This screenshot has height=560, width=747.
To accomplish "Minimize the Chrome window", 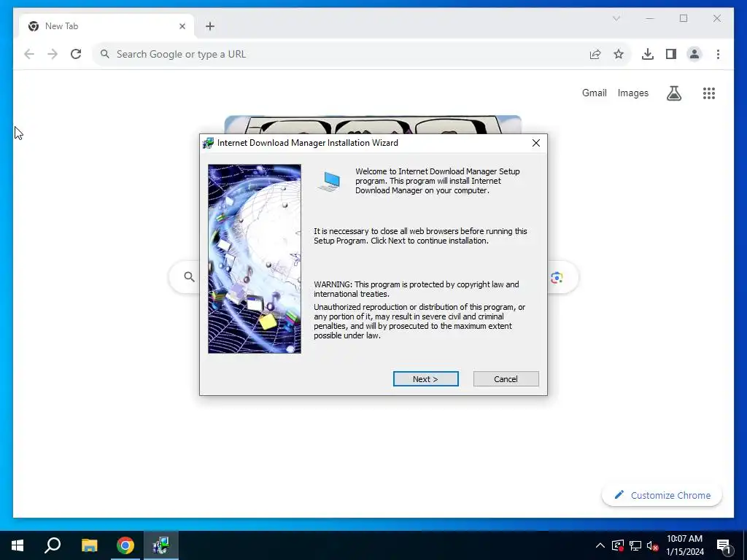I will point(650,18).
